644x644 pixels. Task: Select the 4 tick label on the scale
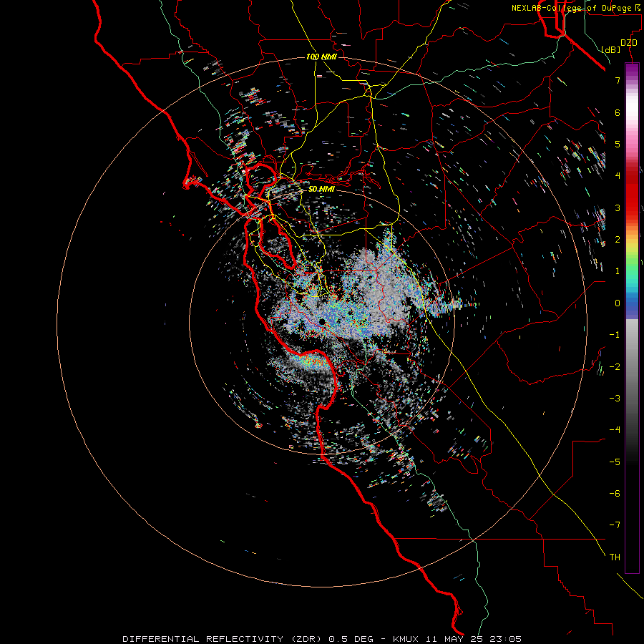[x=618, y=176]
